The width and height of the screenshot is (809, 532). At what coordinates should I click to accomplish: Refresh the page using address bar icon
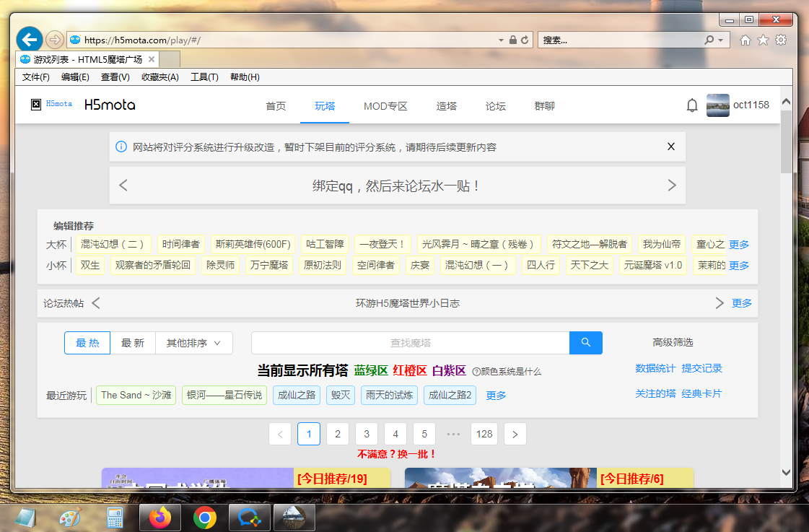(525, 40)
